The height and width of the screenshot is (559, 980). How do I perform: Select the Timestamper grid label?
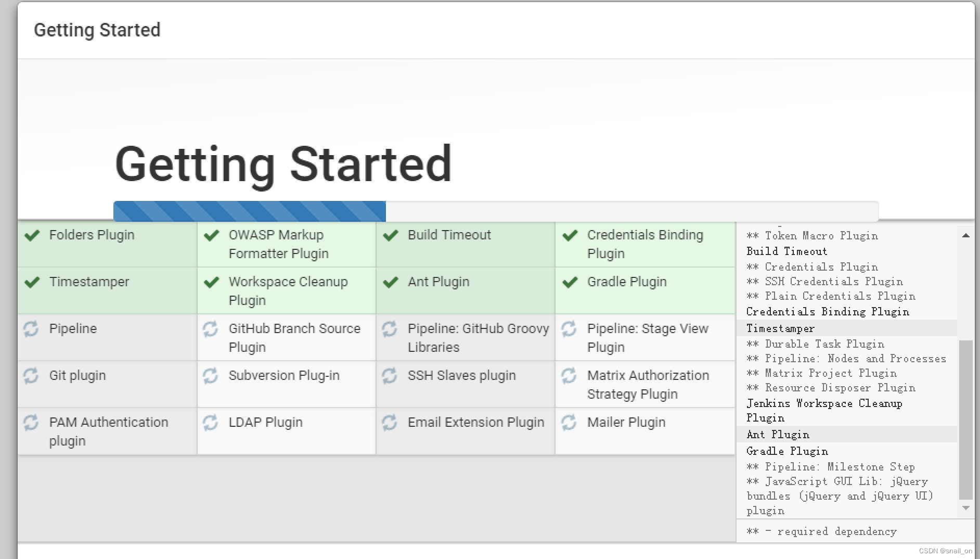point(89,282)
